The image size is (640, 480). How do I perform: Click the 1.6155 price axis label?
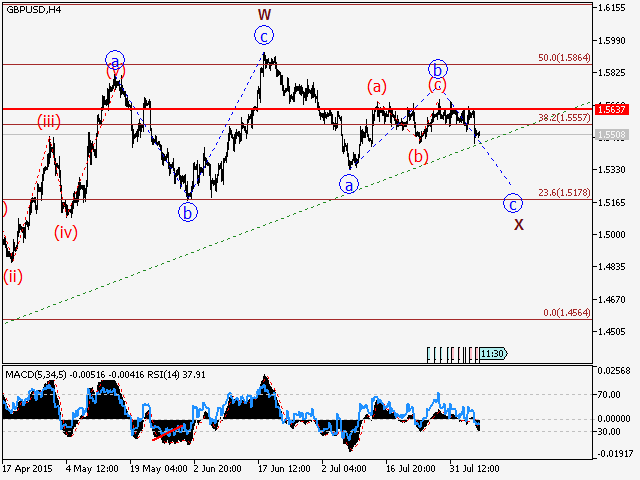click(611, 8)
